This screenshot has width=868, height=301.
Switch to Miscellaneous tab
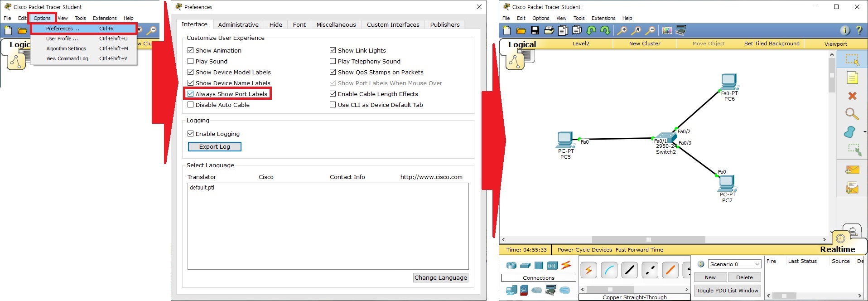336,24
